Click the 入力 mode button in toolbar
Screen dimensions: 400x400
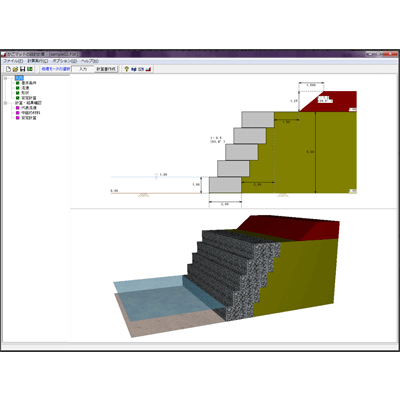(x=83, y=69)
